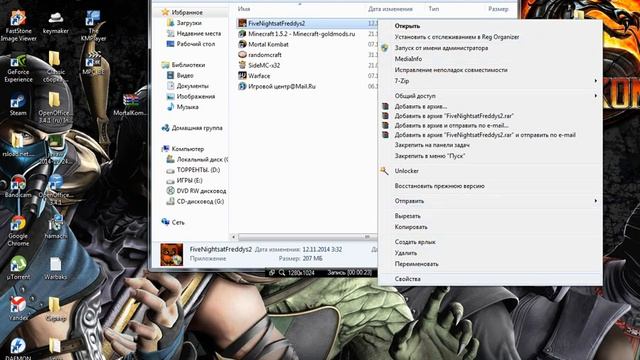Sort by Дата изменения column header

point(390,9)
